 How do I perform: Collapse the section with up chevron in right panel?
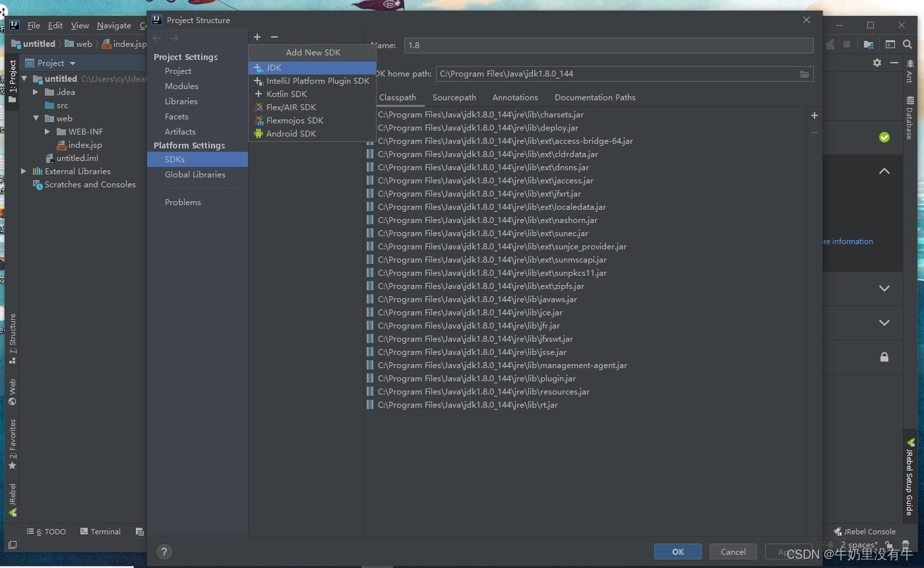point(884,171)
